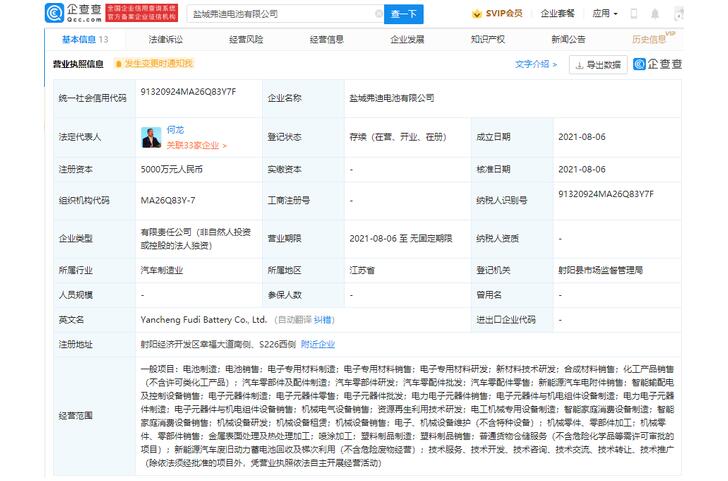Open 附近企业 link beside address
The width and height of the screenshot is (728, 481).
point(318,344)
